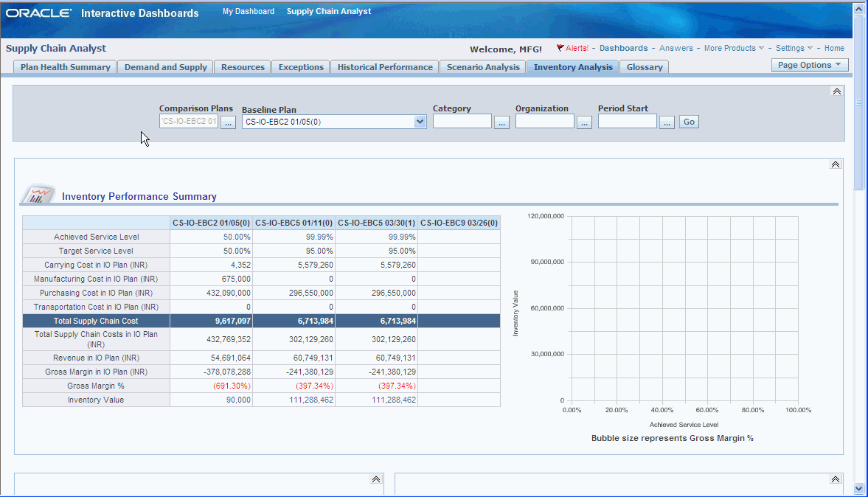Click the scrollbar down arrow
This screenshot has width=868, height=497.
[x=858, y=488]
